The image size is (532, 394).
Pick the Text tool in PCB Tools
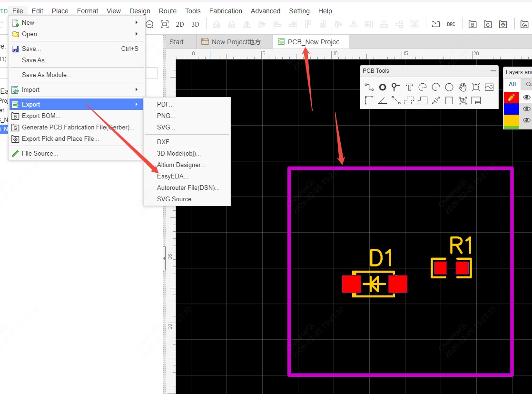click(409, 87)
